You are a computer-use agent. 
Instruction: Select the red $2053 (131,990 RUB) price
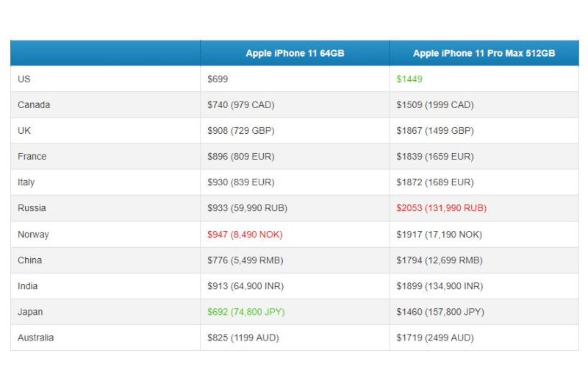[x=442, y=208]
